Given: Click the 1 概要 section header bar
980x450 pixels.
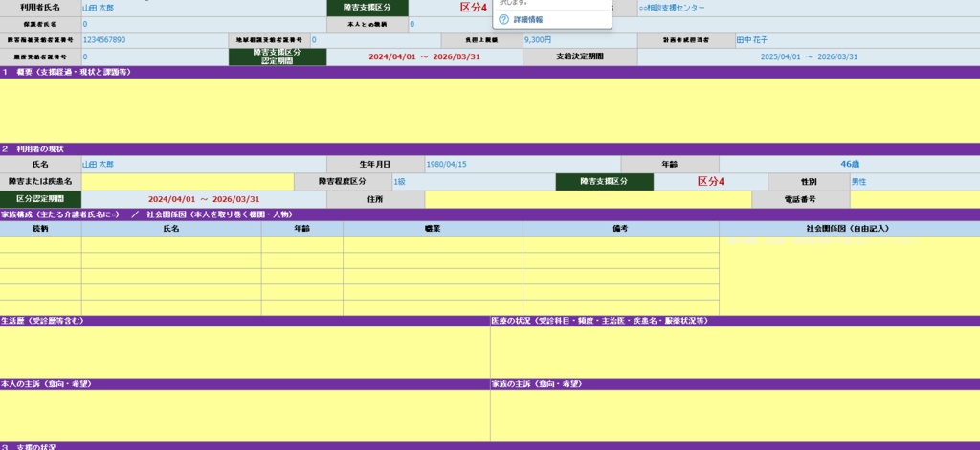Looking at the screenshot, I should point(490,72).
